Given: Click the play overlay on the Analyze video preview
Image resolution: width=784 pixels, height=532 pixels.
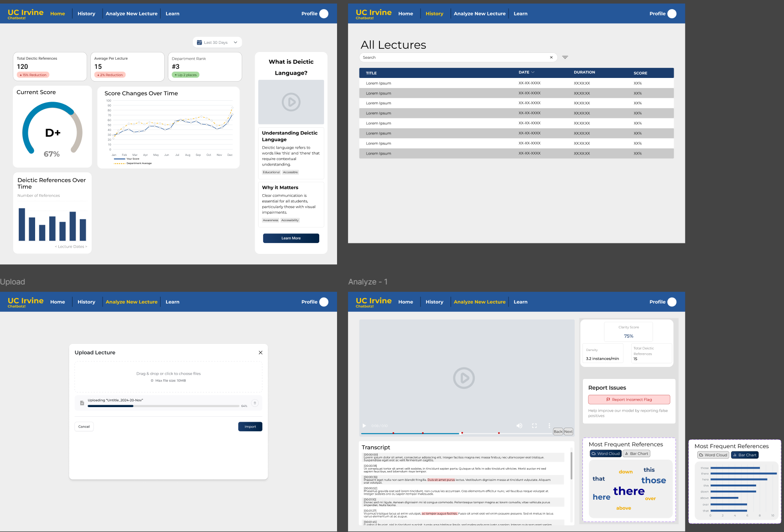Looking at the screenshot, I should coord(465,378).
